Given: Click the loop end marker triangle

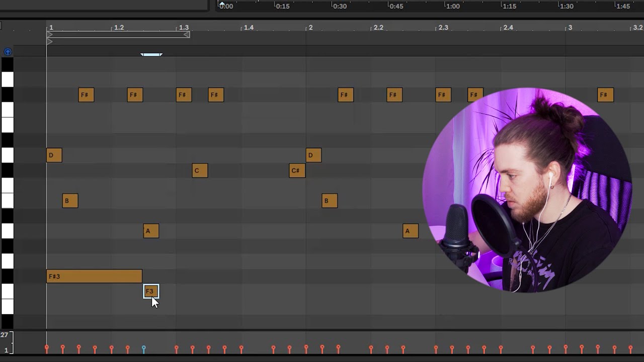Looking at the screenshot, I should [187, 35].
